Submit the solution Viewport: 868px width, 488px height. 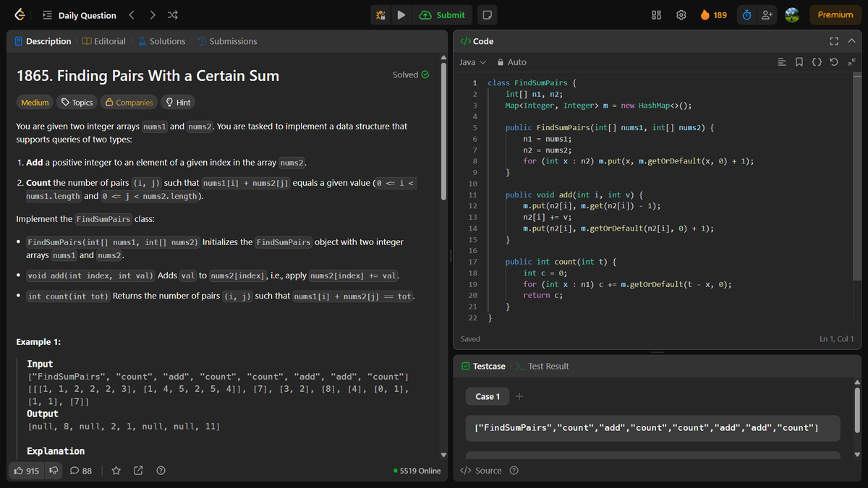tap(442, 14)
